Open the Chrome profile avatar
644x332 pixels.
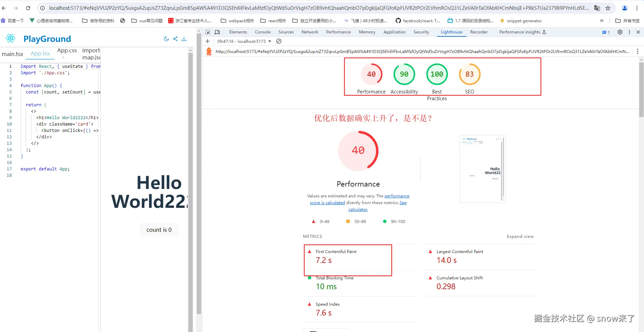[x=625, y=8]
